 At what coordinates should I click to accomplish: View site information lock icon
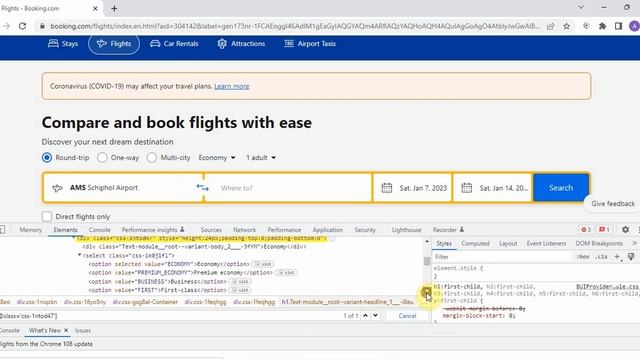[x=42, y=26]
